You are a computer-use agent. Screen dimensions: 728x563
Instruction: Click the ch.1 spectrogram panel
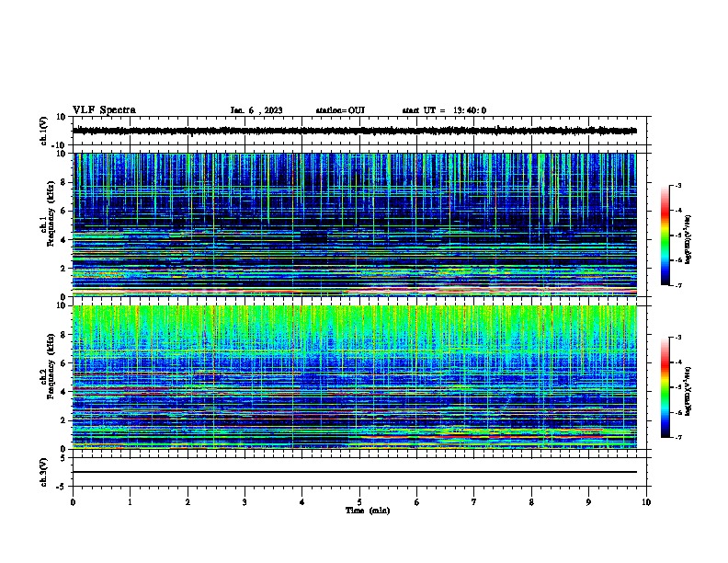(355, 224)
